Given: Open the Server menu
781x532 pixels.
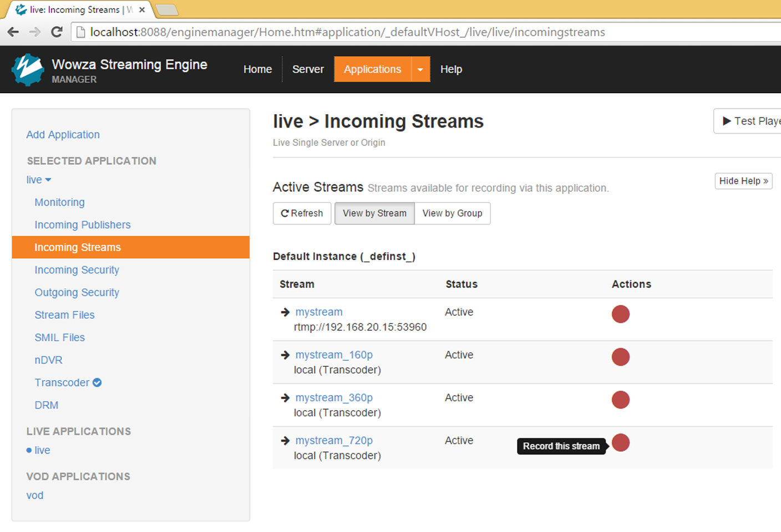Looking at the screenshot, I should [308, 69].
